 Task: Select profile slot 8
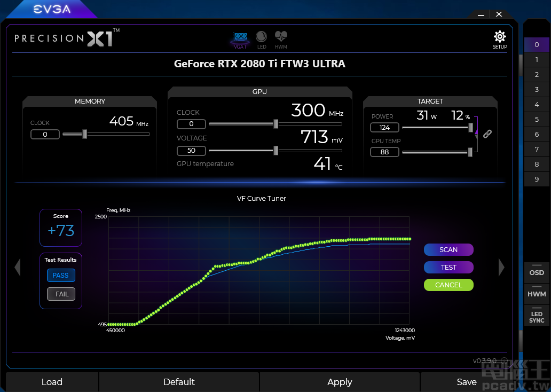coord(537,164)
